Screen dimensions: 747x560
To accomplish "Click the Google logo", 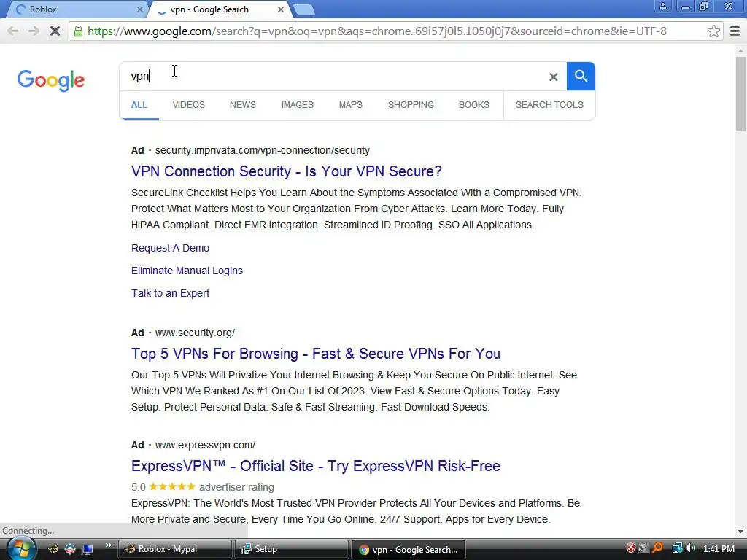I will pyautogui.click(x=51, y=80).
